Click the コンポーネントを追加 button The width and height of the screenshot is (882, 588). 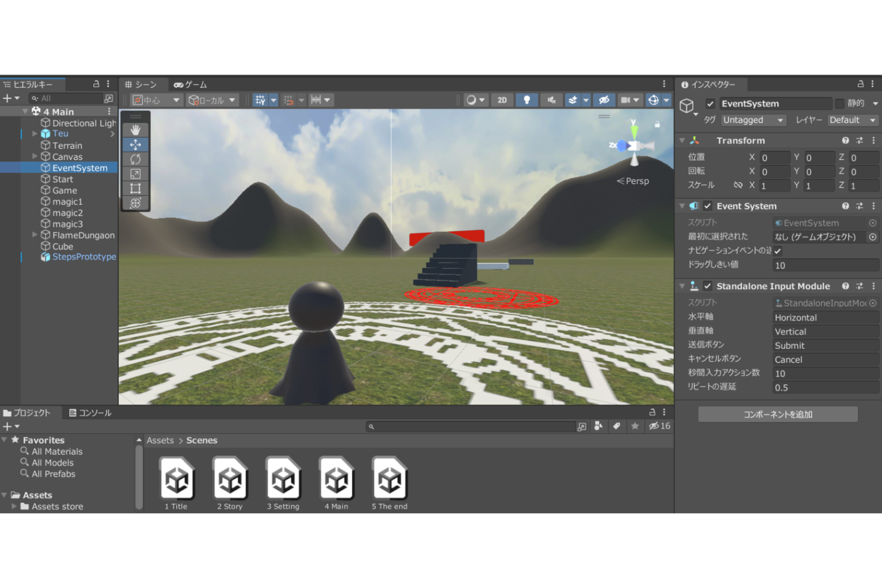(777, 415)
